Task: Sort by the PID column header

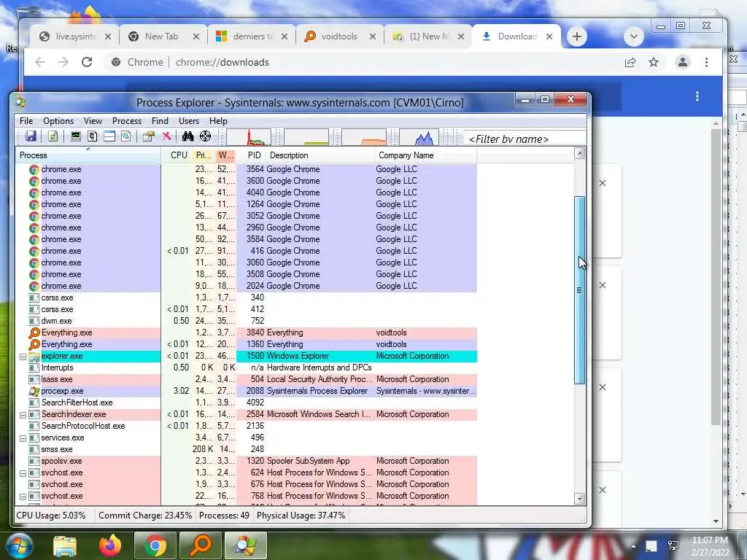Action: pos(253,155)
